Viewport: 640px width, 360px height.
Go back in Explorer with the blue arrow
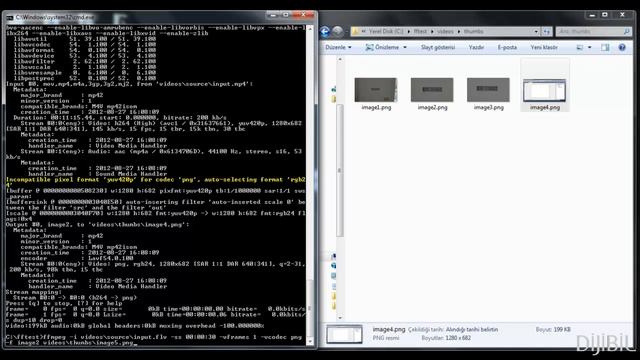click(325, 31)
